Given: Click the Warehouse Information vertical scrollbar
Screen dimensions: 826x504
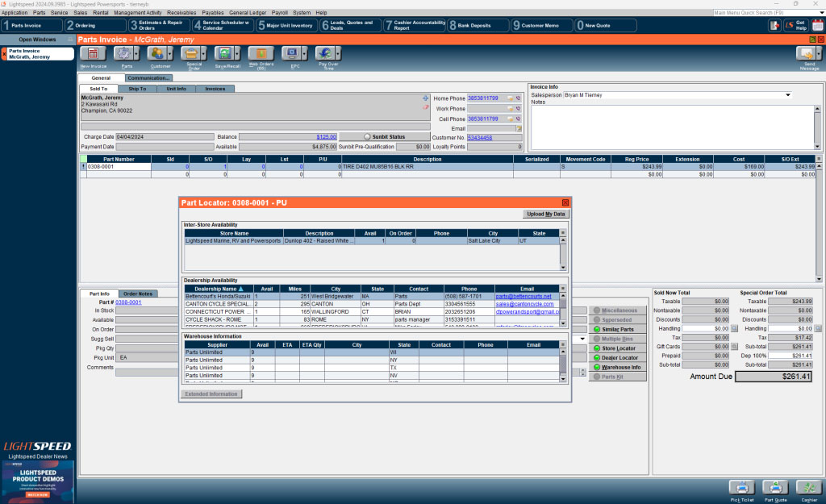Looking at the screenshot, I should click(x=562, y=364).
